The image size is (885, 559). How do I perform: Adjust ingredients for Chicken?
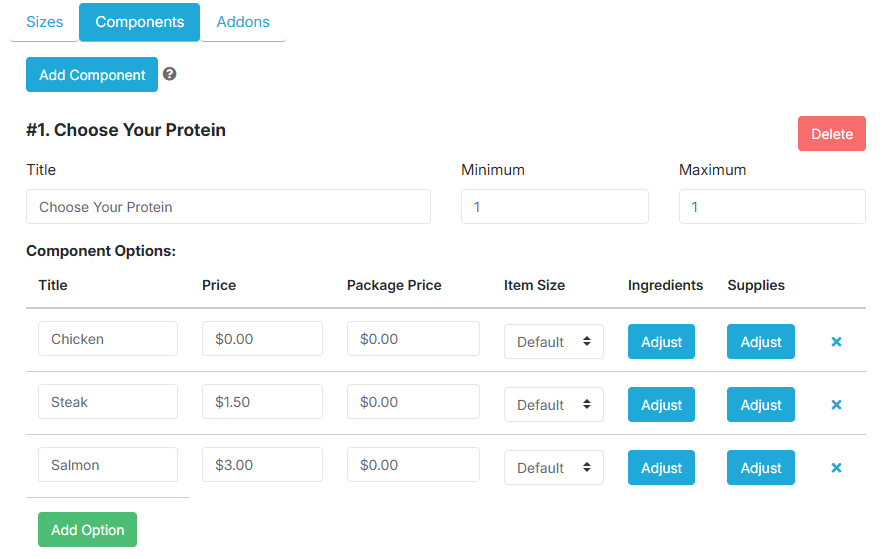pyautogui.click(x=661, y=342)
